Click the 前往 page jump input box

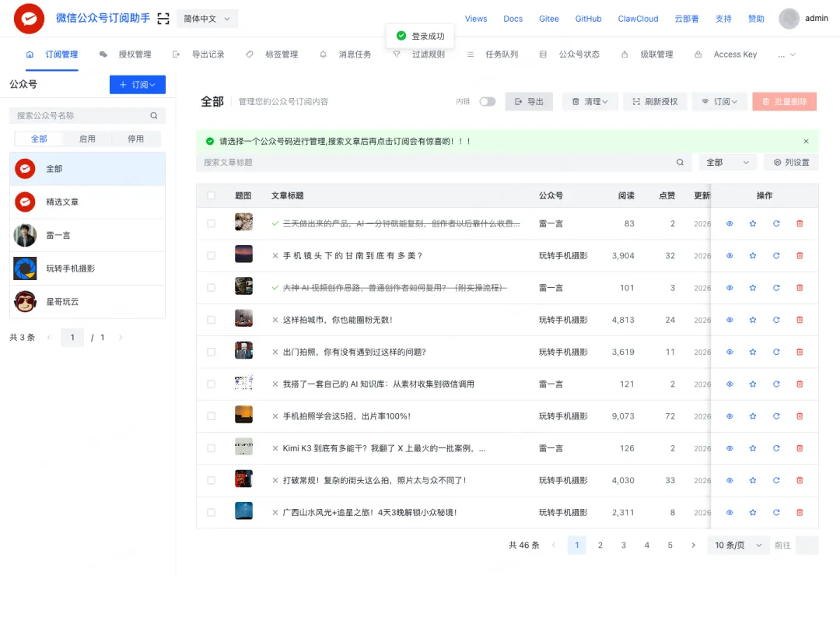pyautogui.click(x=807, y=545)
